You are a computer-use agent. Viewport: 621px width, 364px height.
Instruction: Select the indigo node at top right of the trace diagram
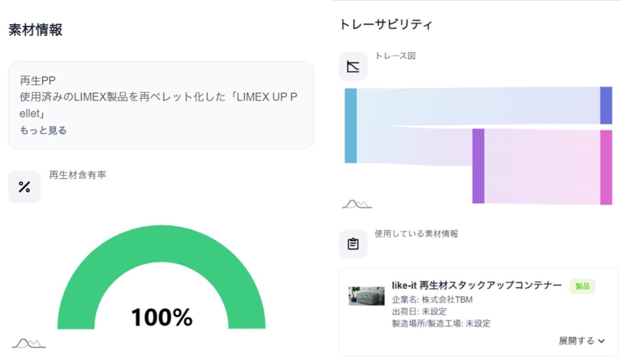[606, 106]
